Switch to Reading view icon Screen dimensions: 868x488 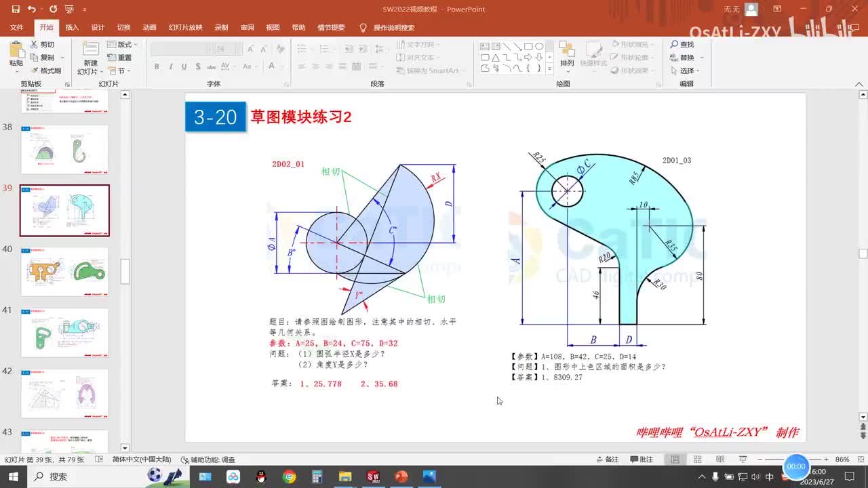[x=720, y=460]
